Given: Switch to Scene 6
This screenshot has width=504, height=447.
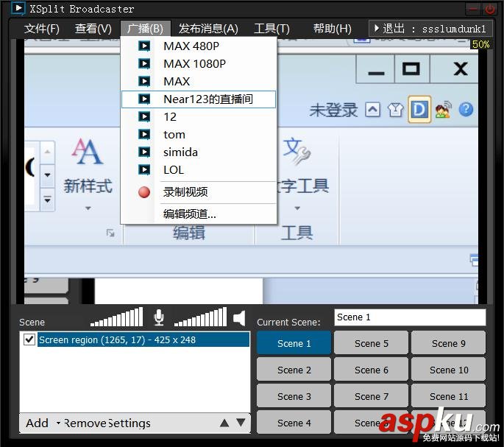Looking at the screenshot, I should pos(372,370).
